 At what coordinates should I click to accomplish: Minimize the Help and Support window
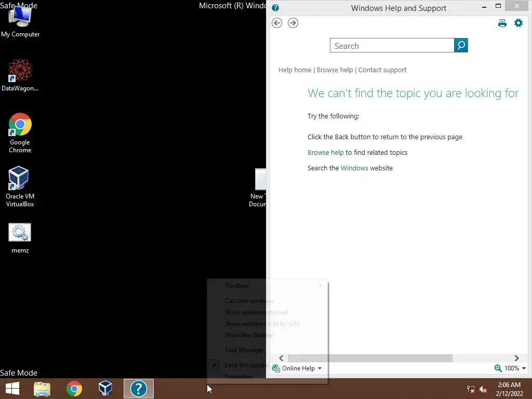(484, 6)
